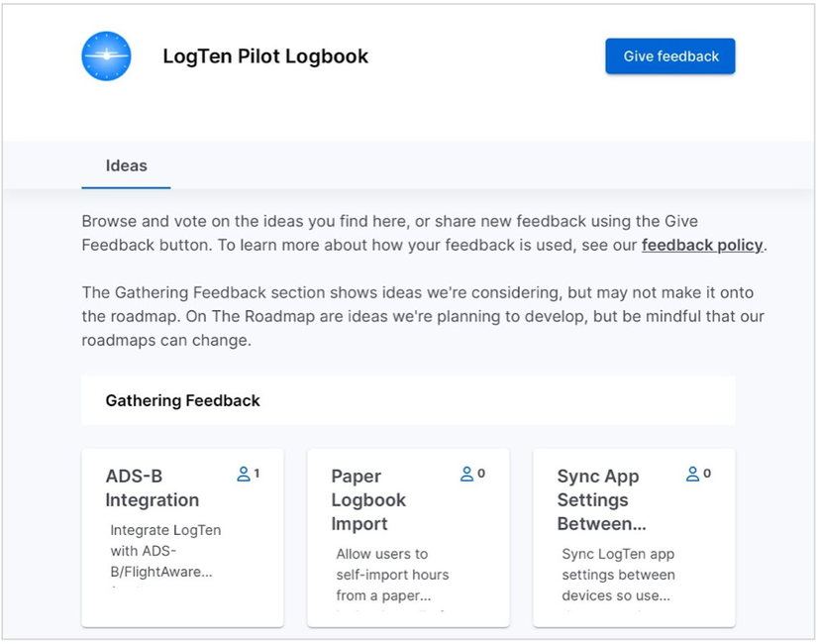The width and height of the screenshot is (820, 644).
Task: Click the self-import hours description text
Action: point(392,575)
